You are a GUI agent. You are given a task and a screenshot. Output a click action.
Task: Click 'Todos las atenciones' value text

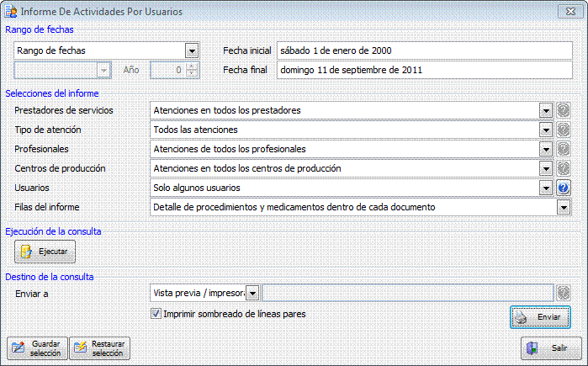pyautogui.click(x=196, y=130)
